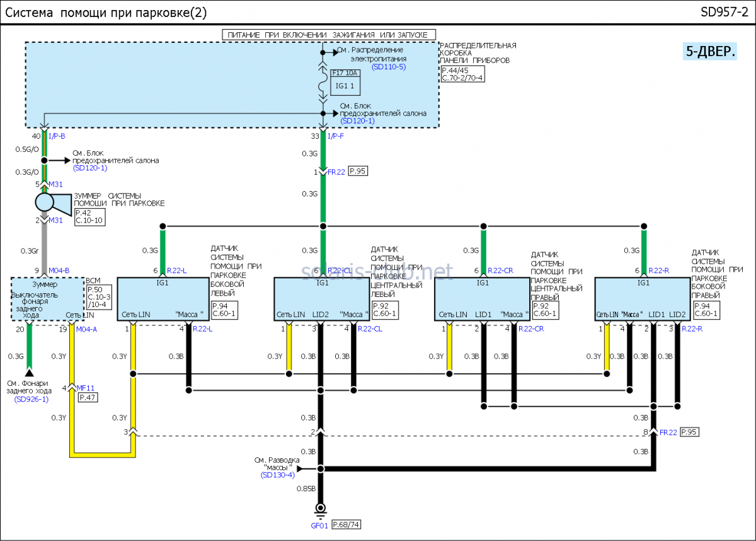Screen dimensions: 756x541
Task: Click the БОКОВОЙ ЛЕВЫЙ sensor description
Action: [x=236, y=270]
